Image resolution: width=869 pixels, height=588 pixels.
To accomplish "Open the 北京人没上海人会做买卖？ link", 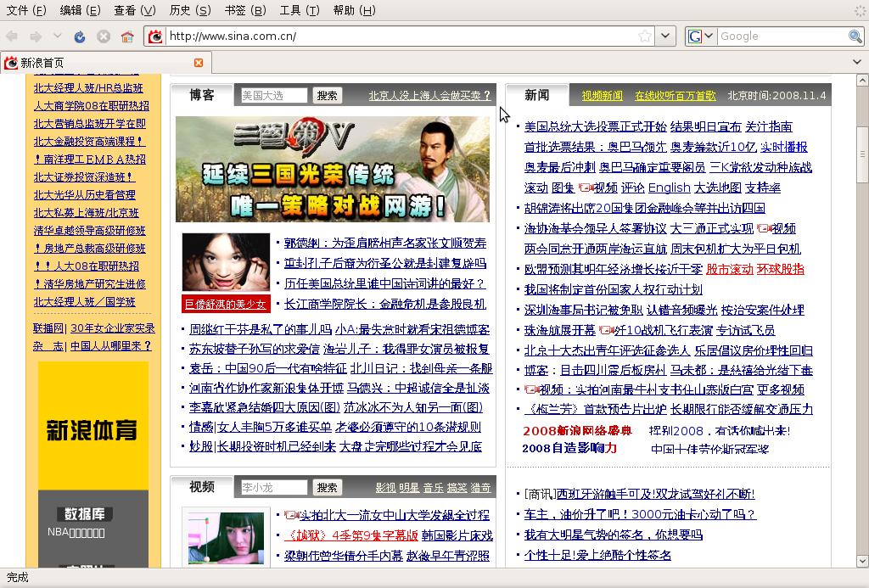I will pos(429,96).
